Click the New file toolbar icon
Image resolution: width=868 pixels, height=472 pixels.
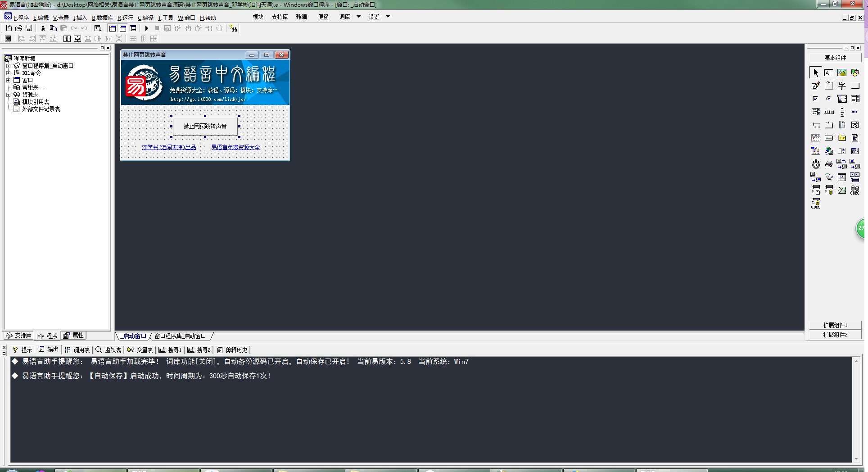click(9, 28)
